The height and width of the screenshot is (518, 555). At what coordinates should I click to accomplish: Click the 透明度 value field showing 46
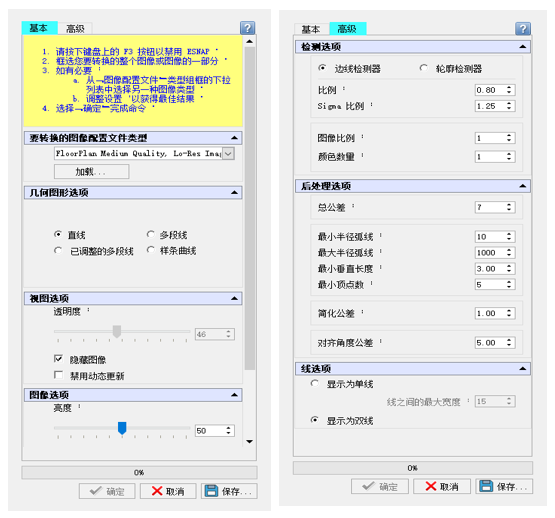pos(214,334)
